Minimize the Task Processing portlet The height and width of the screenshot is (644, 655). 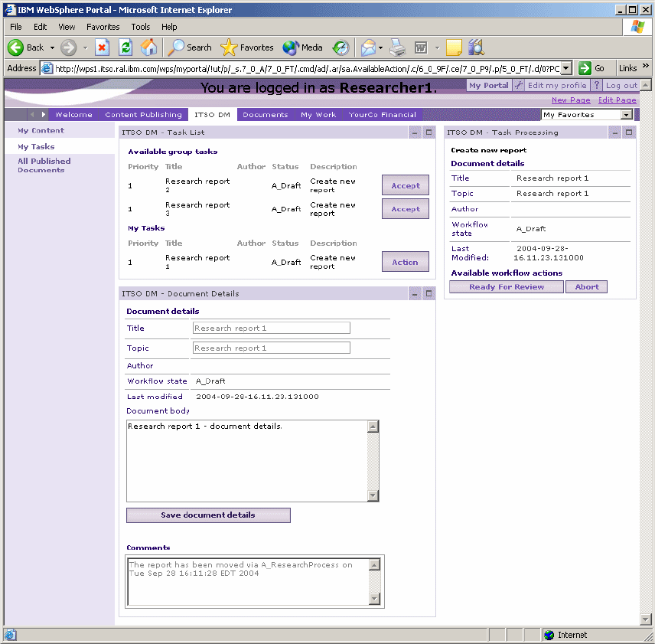coord(615,132)
